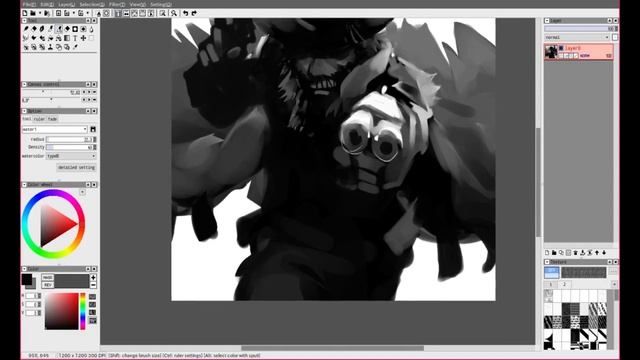Select the water drop blur tool
Viewport: 640px width, 360px height.
point(91,29)
